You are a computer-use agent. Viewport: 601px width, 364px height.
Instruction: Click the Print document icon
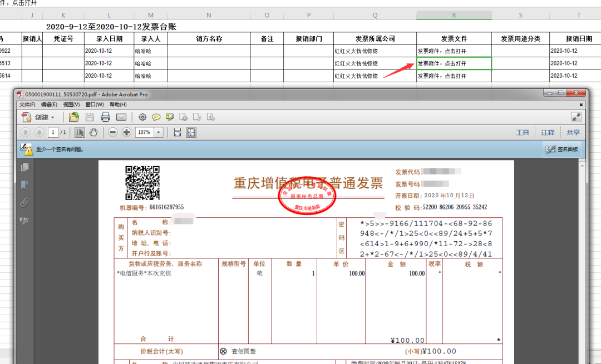105,117
